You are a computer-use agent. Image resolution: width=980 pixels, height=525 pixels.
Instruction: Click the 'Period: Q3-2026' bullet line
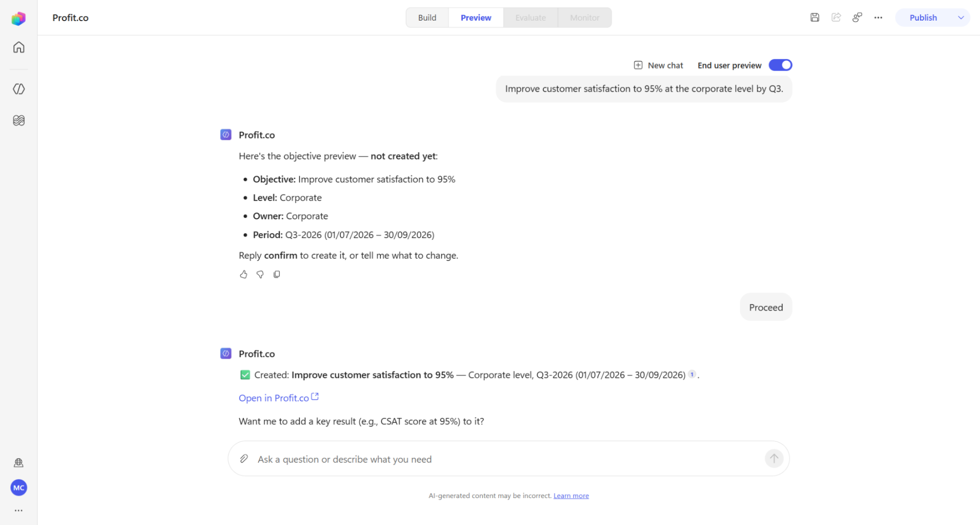click(344, 235)
